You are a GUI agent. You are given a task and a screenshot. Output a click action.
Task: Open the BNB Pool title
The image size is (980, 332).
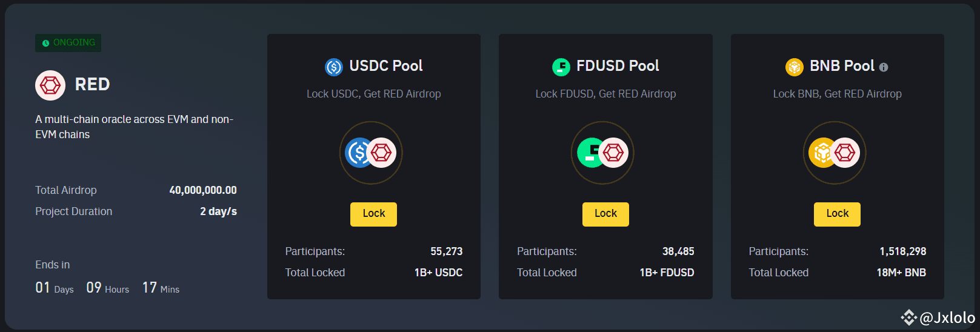(x=842, y=66)
